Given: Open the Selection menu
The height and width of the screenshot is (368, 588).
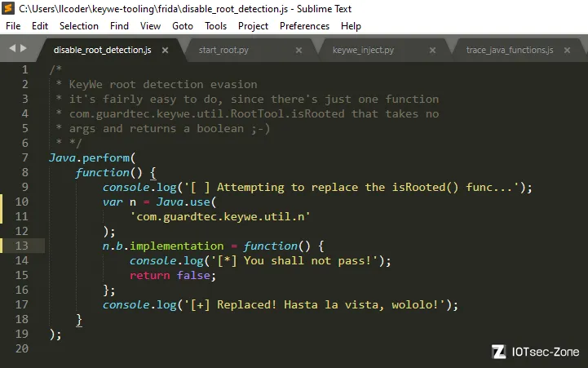Looking at the screenshot, I should pos(79,26).
